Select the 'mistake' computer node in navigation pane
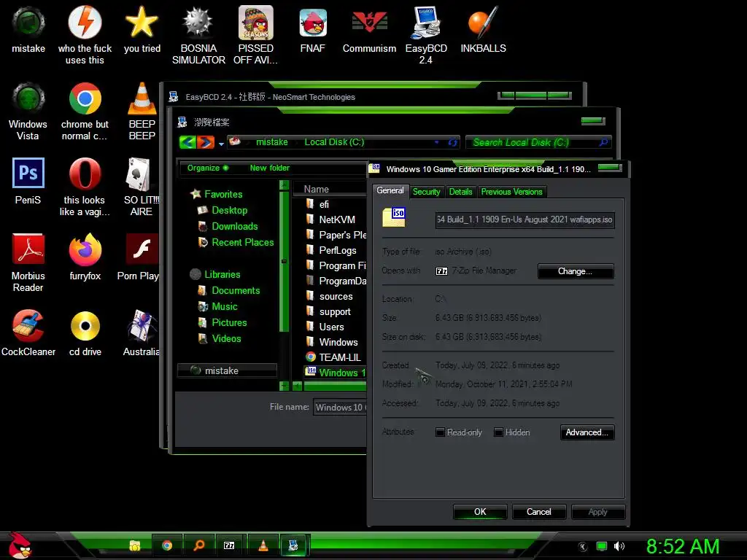 pos(228,370)
